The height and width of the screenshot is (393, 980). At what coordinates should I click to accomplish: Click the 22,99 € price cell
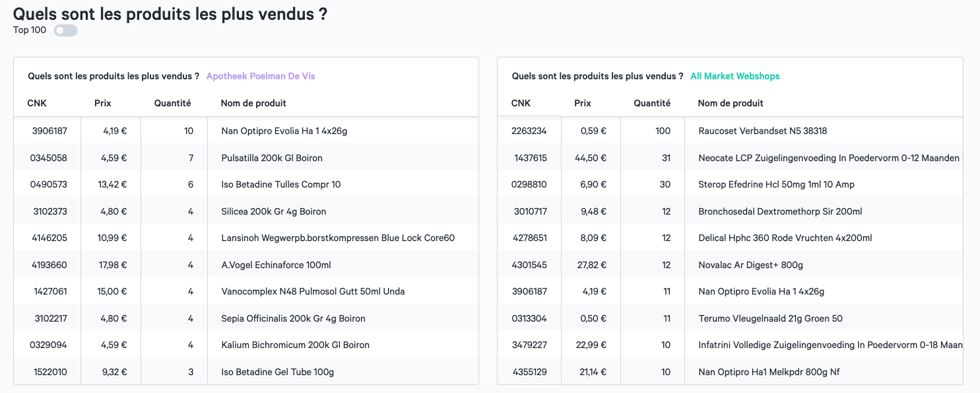592,345
